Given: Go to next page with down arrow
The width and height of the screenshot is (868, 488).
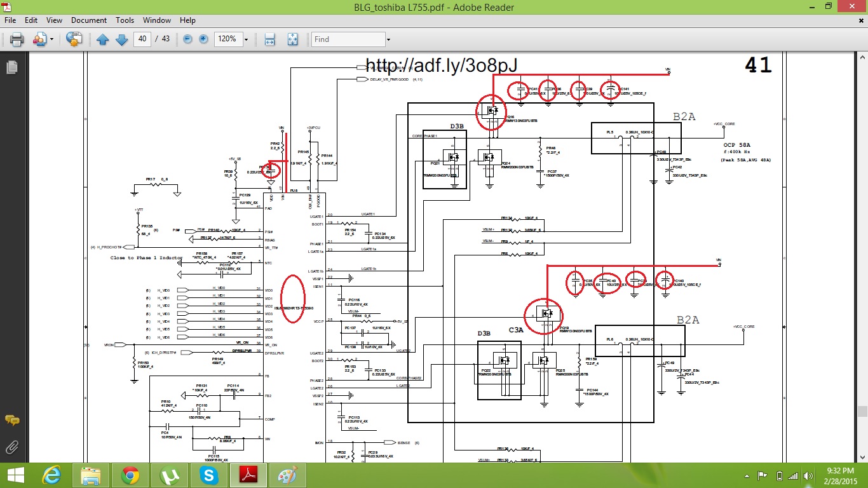Looking at the screenshot, I should 121,39.
